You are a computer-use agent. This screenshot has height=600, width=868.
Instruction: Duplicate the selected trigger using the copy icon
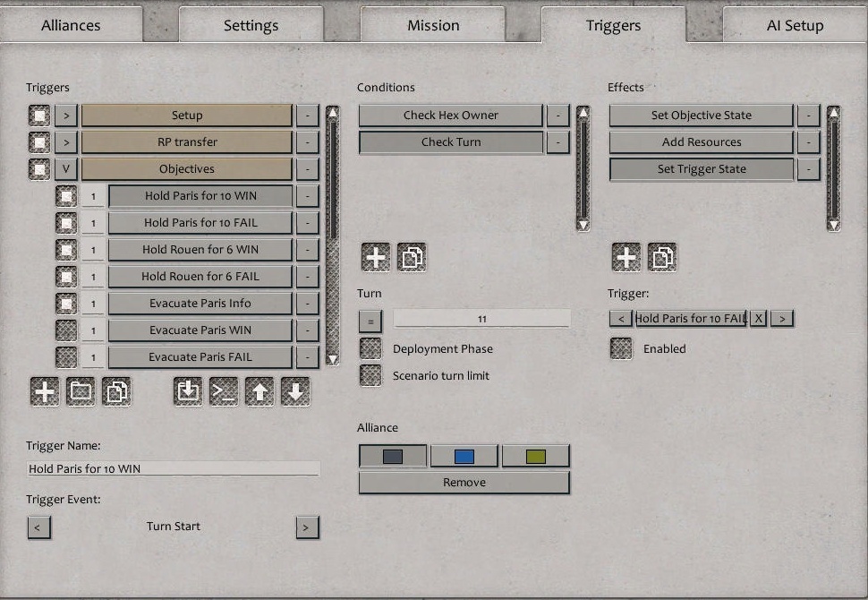pos(117,391)
